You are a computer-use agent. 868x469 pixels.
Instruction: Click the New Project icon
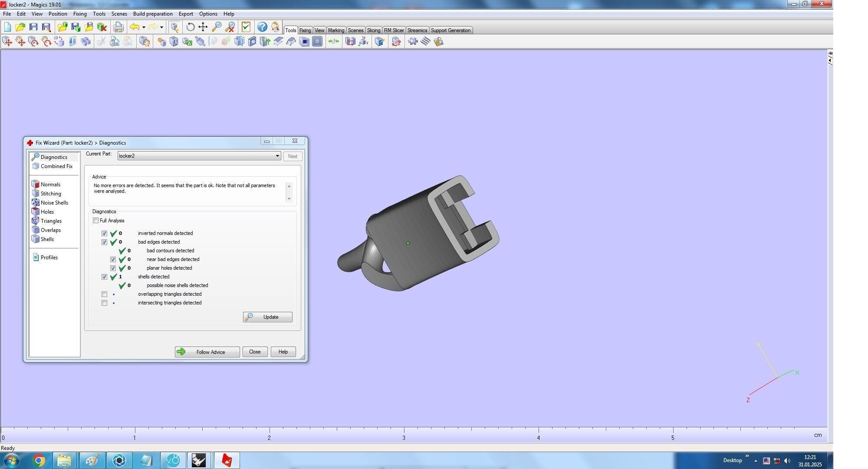[x=7, y=27]
